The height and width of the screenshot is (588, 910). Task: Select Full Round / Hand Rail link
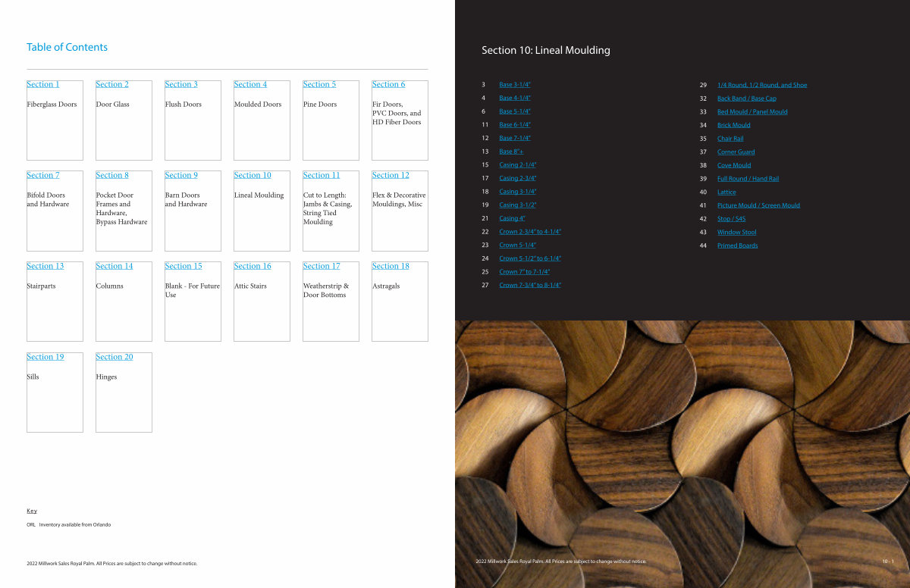pyautogui.click(x=748, y=179)
